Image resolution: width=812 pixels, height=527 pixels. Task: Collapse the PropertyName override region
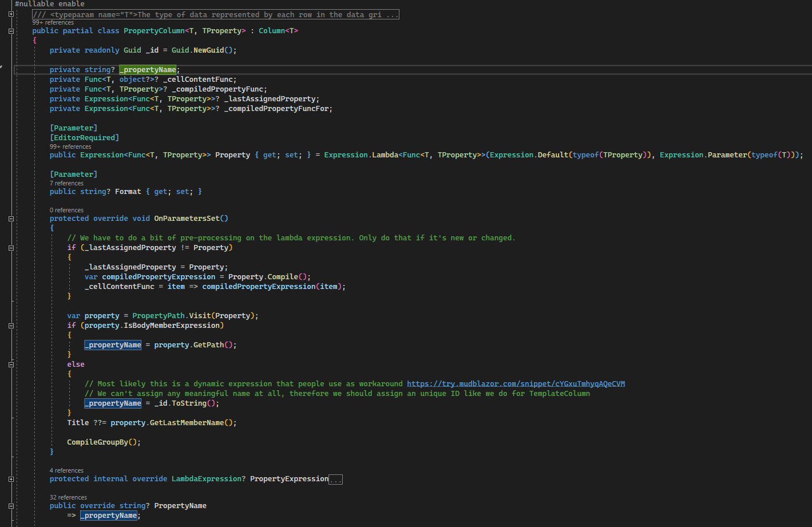10,505
